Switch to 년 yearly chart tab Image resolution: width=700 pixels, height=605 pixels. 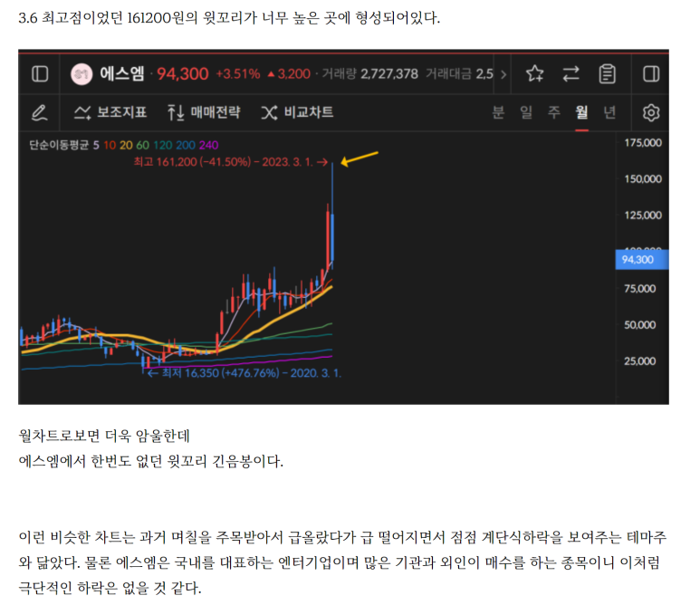(x=609, y=112)
